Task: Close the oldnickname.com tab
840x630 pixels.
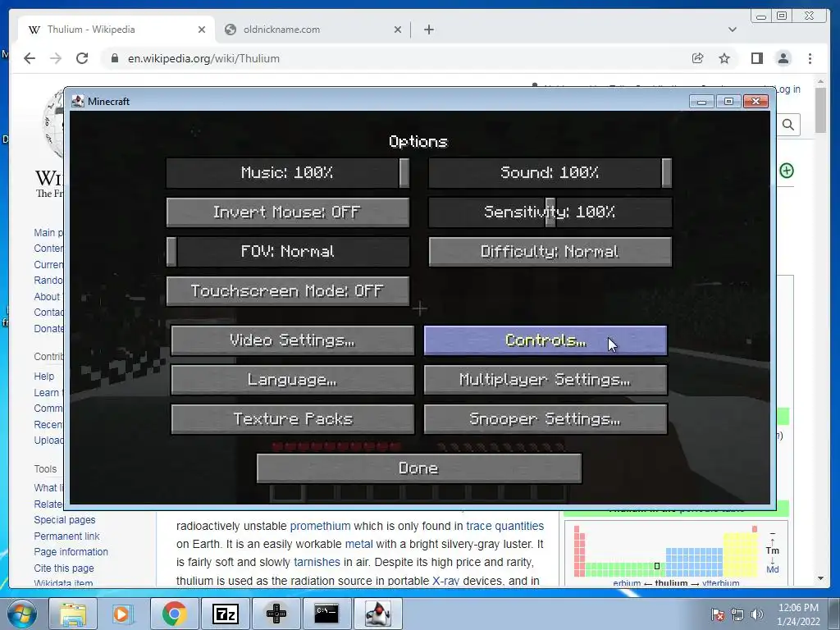Action: tap(398, 30)
